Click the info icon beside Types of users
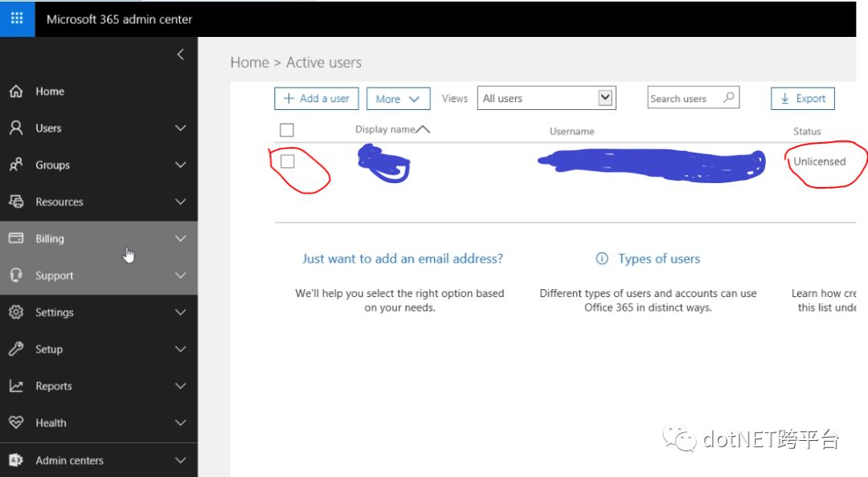 pyautogui.click(x=602, y=259)
